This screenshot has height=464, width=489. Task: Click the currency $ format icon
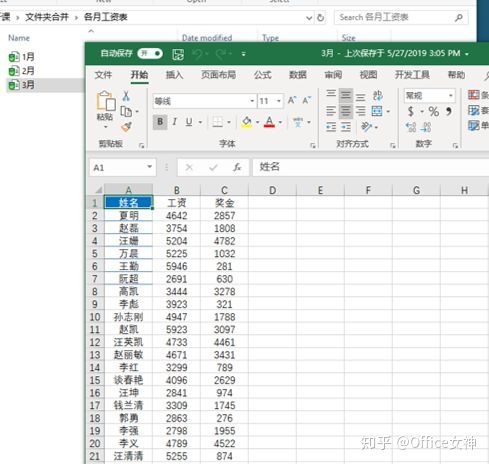411,111
